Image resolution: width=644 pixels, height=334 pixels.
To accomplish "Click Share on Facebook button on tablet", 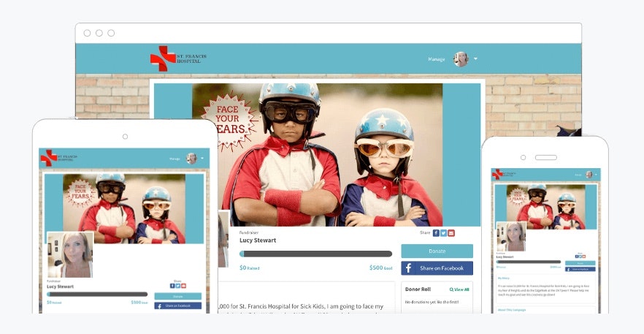I will coord(178,305).
